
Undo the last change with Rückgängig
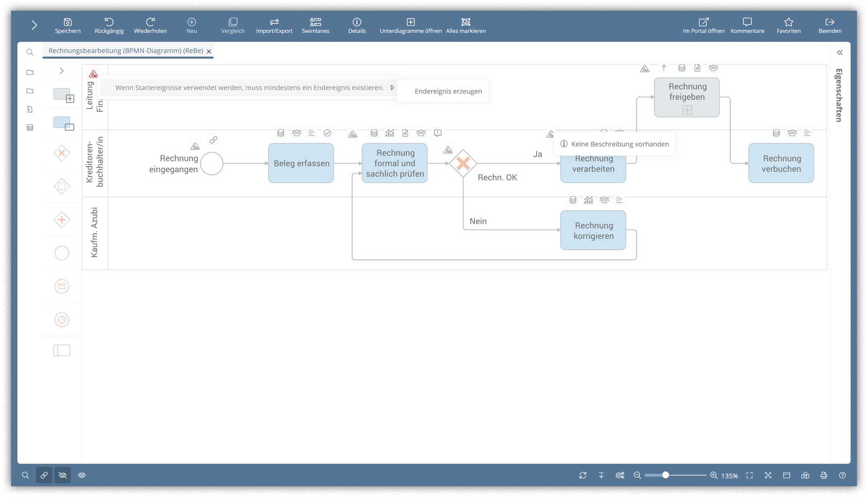tap(109, 26)
